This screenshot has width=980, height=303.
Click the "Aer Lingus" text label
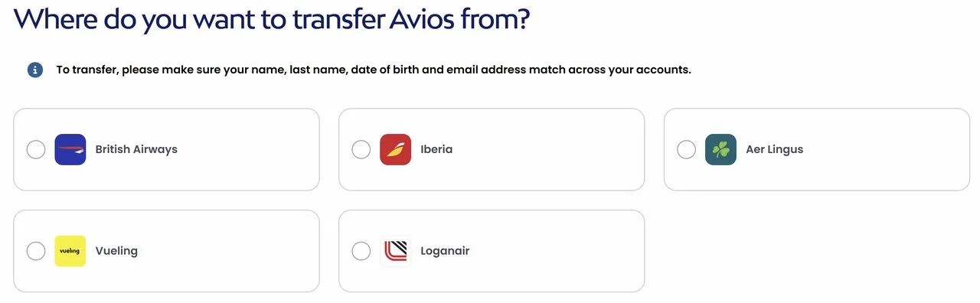775,149
